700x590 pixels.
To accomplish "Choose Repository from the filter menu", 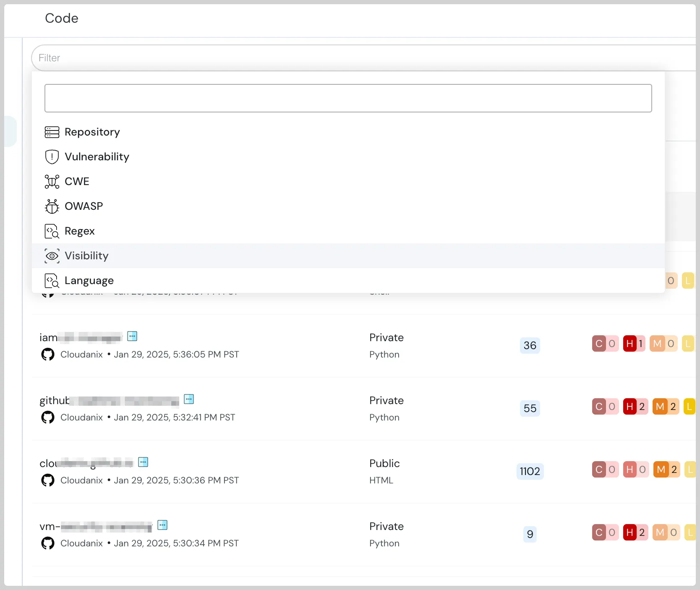I will (92, 132).
